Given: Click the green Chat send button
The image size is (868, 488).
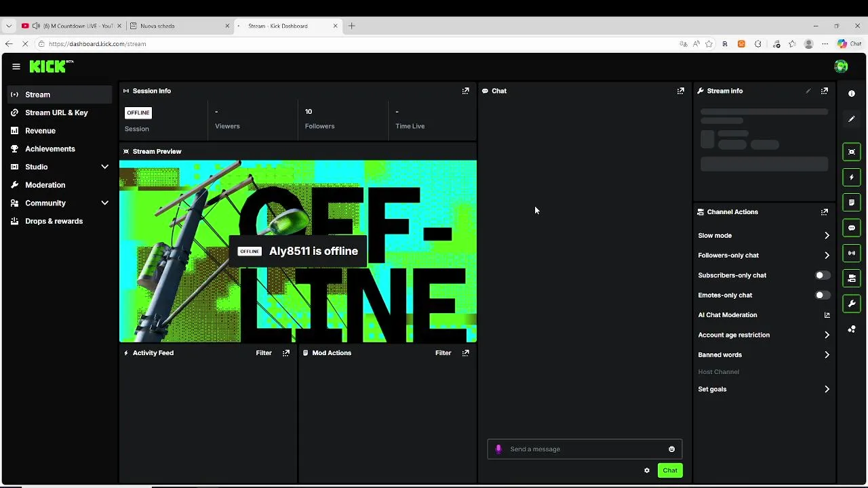Looking at the screenshot, I should [670, 470].
